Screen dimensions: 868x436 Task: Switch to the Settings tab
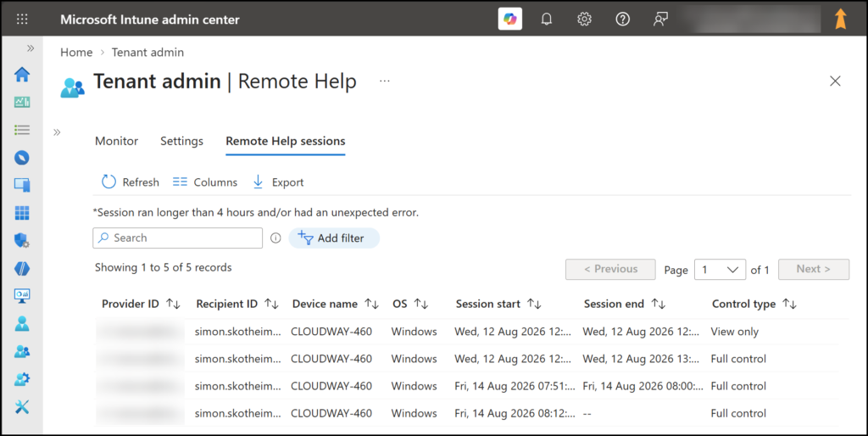click(181, 142)
